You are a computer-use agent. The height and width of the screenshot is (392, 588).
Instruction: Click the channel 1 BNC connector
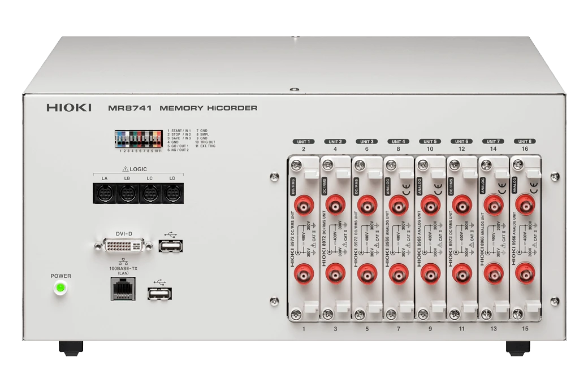coord(304,275)
